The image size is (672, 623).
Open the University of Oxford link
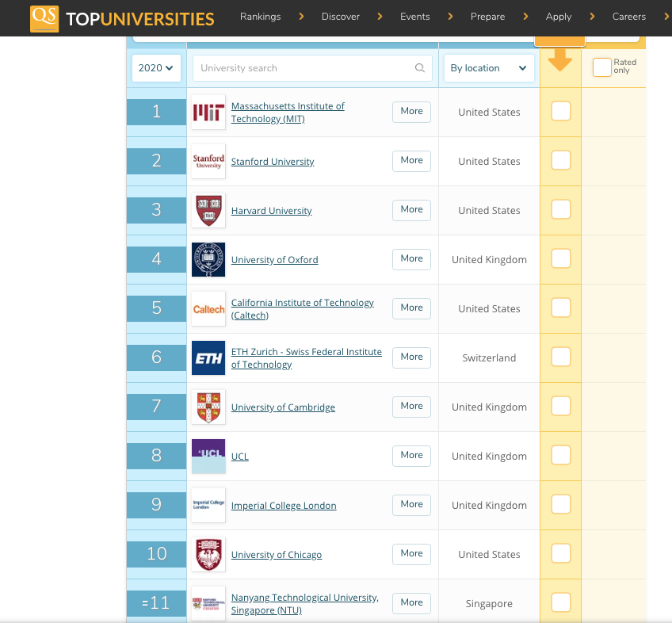tap(274, 260)
